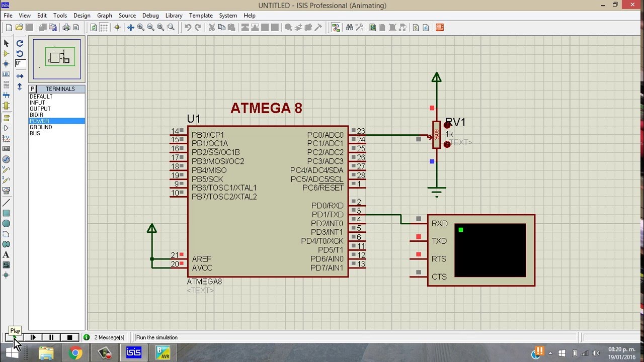Viewport: 644px width, 362px height.
Task: Pause the running simulation
Action: pyautogui.click(x=51, y=337)
